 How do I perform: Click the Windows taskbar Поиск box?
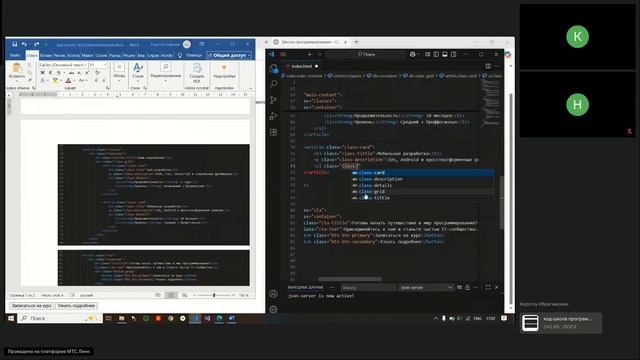pyautogui.click(x=60, y=318)
